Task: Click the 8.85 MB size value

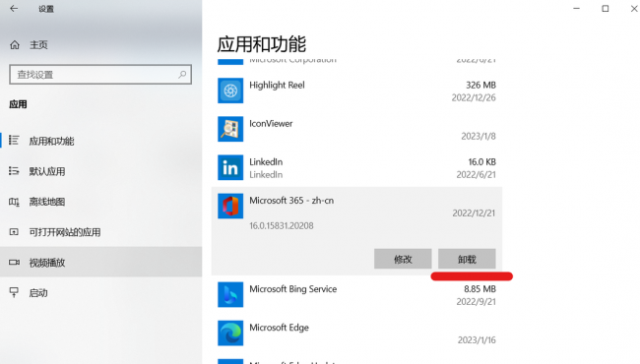Action: coord(480,289)
